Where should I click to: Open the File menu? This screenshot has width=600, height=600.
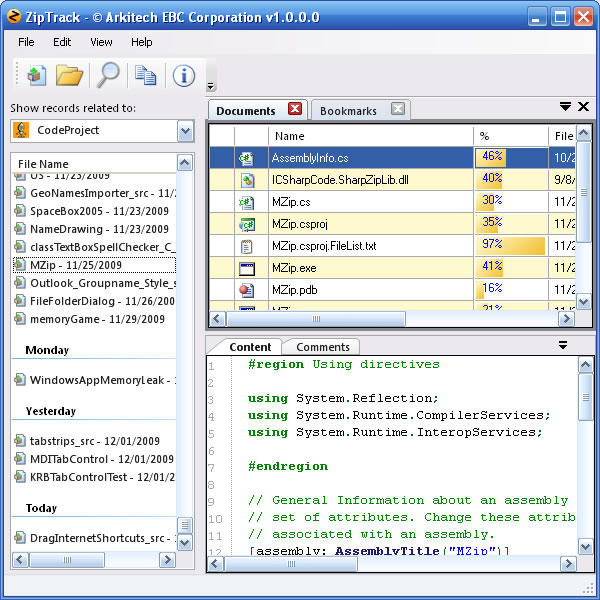pyautogui.click(x=26, y=42)
